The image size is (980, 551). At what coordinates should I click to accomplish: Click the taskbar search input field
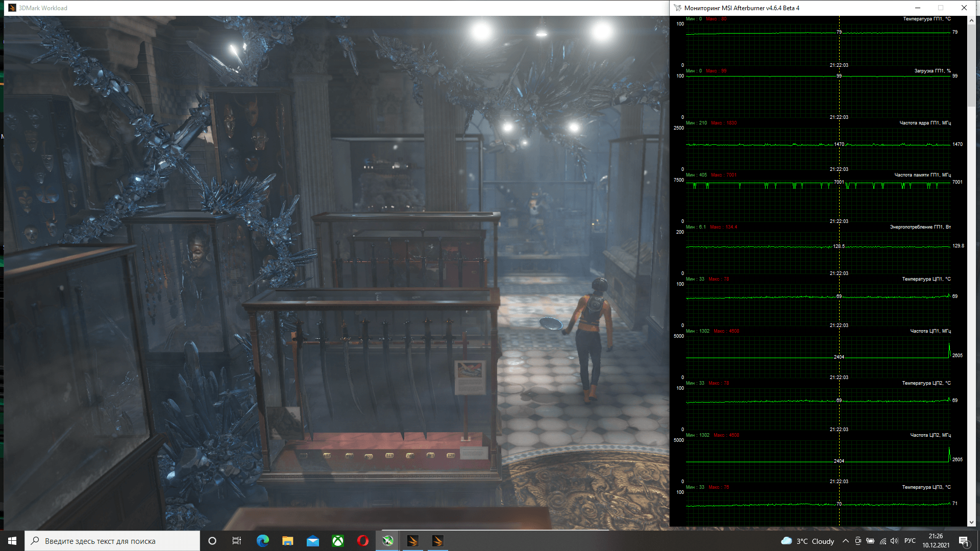(x=112, y=541)
